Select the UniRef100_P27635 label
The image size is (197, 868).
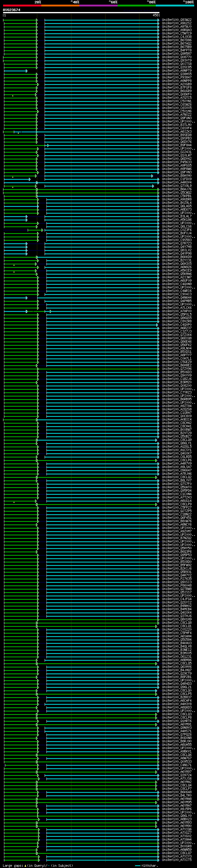[x=177, y=579]
